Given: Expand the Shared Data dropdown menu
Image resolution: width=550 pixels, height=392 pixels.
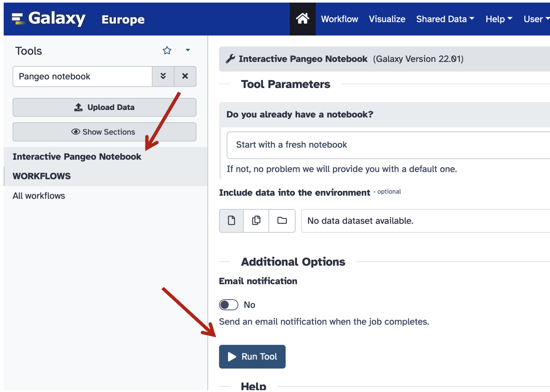Looking at the screenshot, I should pos(445,19).
